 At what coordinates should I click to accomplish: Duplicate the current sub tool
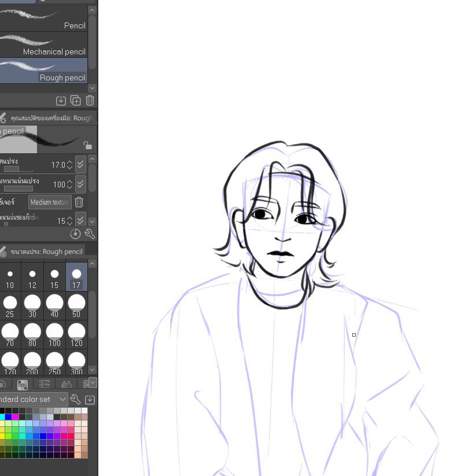[x=76, y=101]
